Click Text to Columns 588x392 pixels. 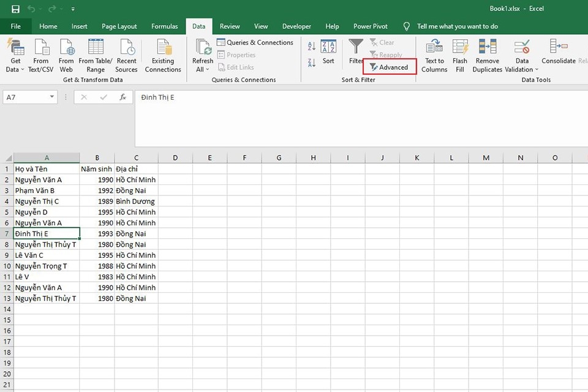(434, 56)
